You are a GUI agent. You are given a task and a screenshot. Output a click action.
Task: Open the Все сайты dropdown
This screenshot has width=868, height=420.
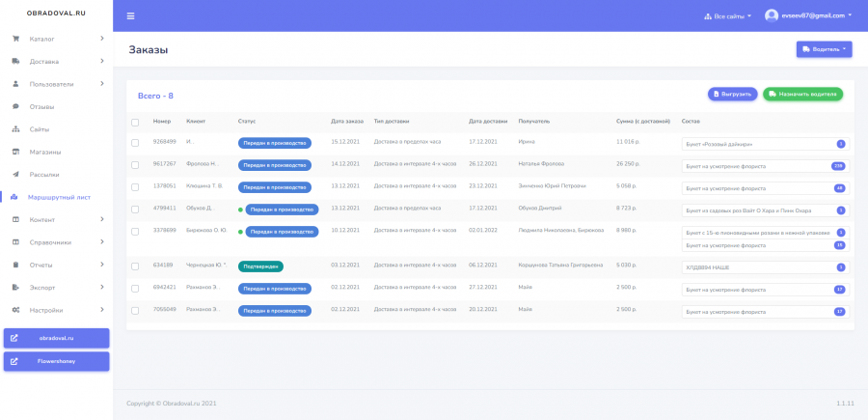coord(727,16)
